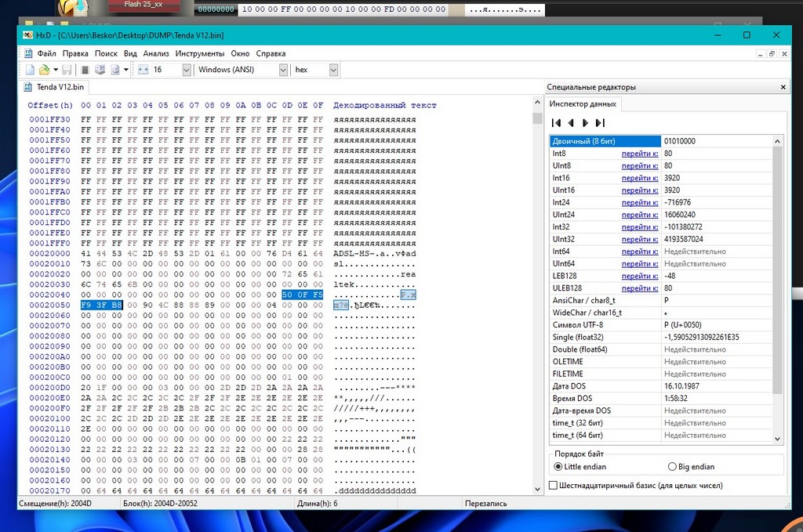The height and width of the screenshot is (532, 803).
Task: Click 'перейти к:' link for Int32
Action: point(640,227)
